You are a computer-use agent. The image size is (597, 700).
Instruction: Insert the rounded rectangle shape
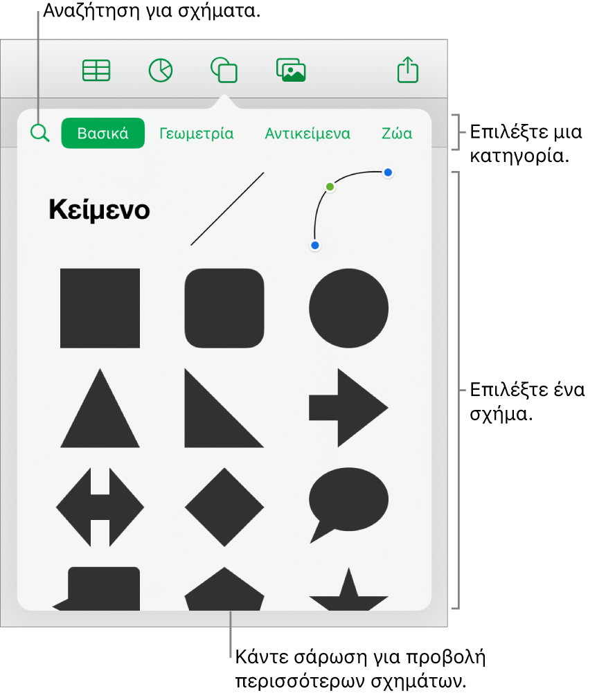(224, 308)
